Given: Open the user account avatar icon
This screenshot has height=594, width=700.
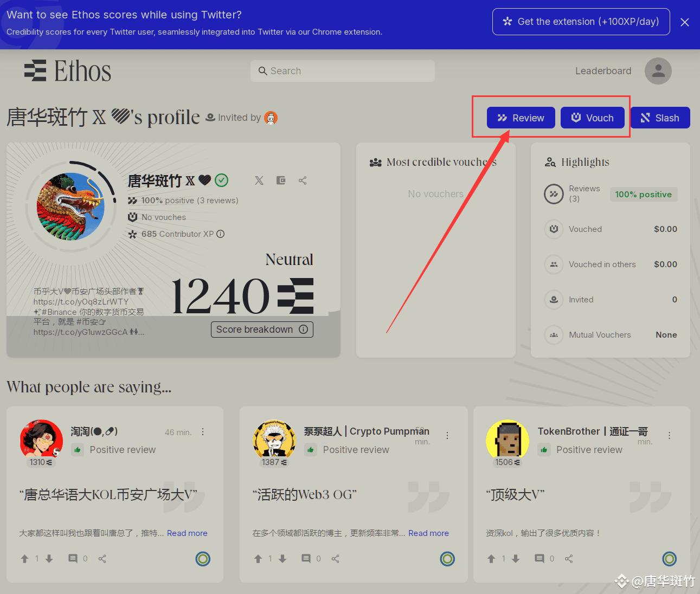Looking at the screenshot, I should tap(658, 71).
